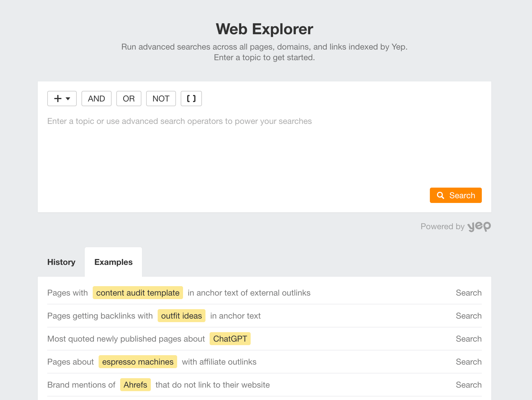Insert the NOT operator
532x400 pixels.
pyautogui.click(x=161, y=99)
